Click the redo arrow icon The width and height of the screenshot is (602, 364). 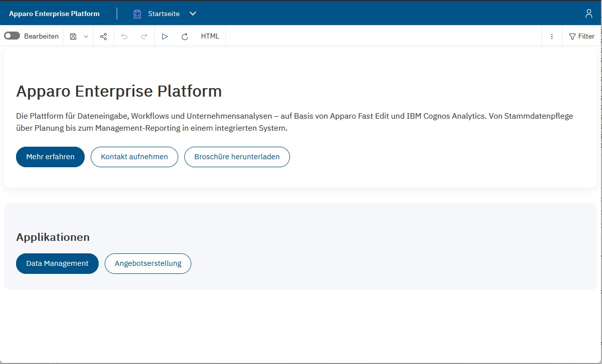pos(144,37)
